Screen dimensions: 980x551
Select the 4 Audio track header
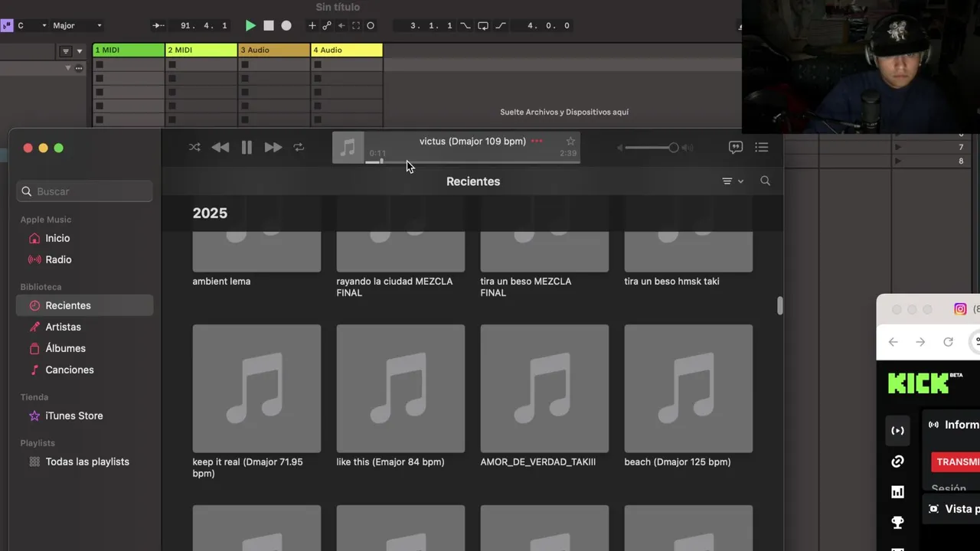(x=347, y=50)
